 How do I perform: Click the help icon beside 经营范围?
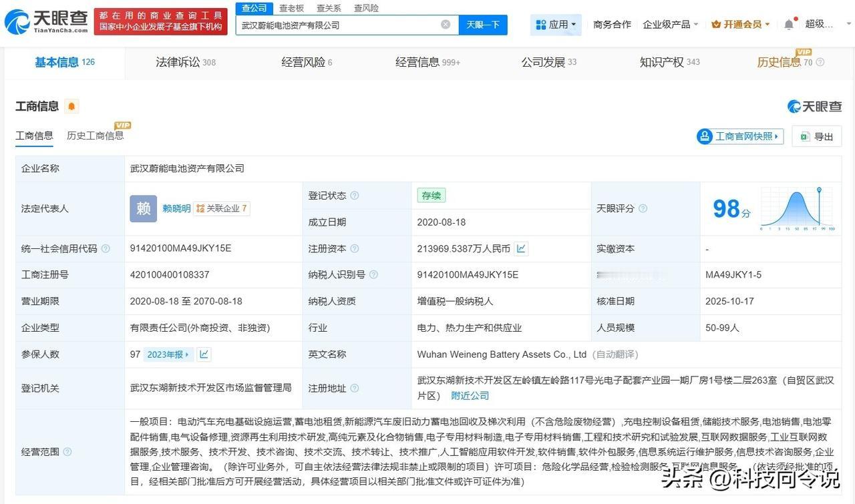(67, 452)
